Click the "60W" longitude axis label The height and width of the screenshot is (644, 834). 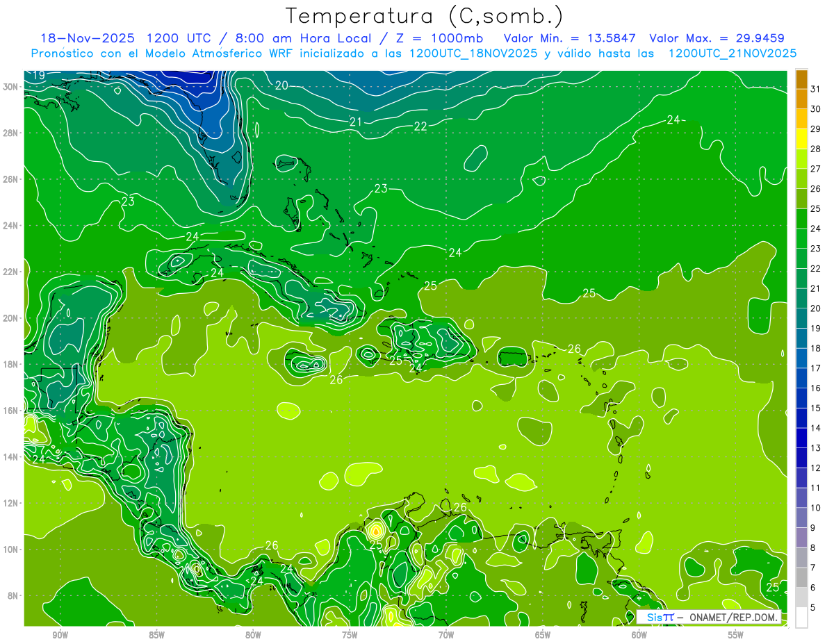[x=639, y=635]
